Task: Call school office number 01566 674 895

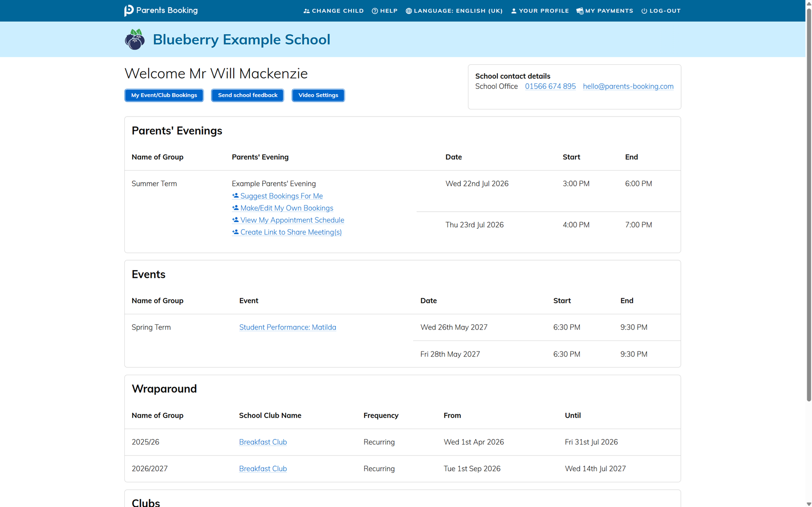Action: click(x=550, y=86)
